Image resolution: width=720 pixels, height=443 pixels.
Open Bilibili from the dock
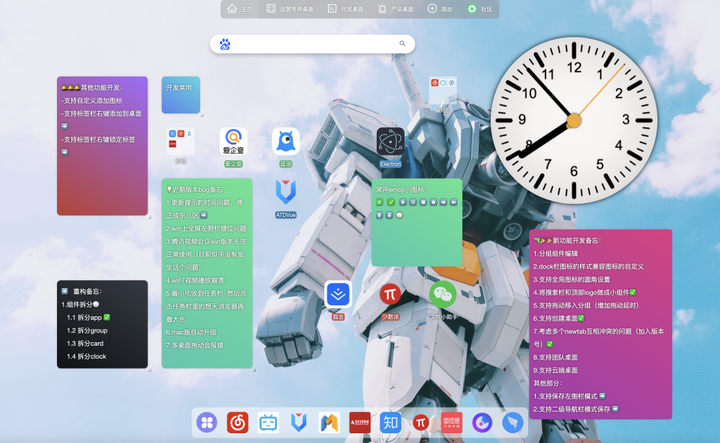[x=268, y=422]
